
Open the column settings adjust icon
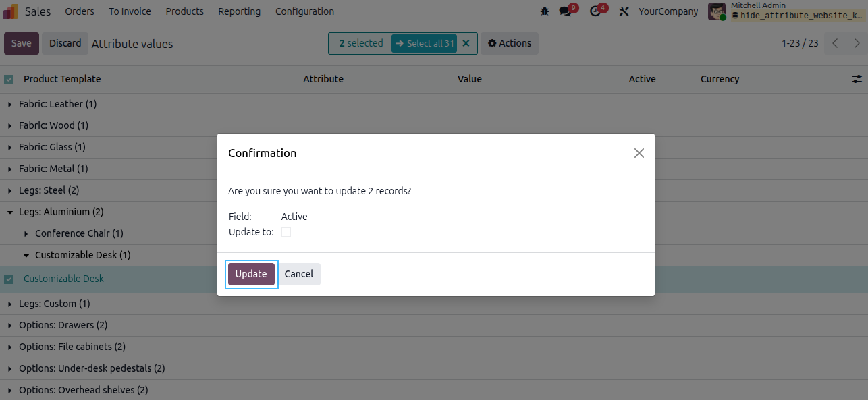[857, 79]
